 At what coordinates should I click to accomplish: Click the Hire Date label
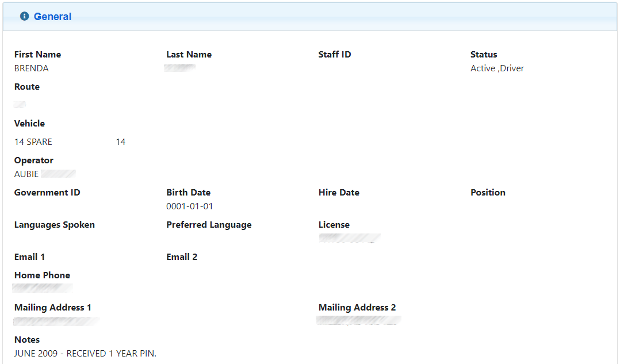click(x=339, y=193)
